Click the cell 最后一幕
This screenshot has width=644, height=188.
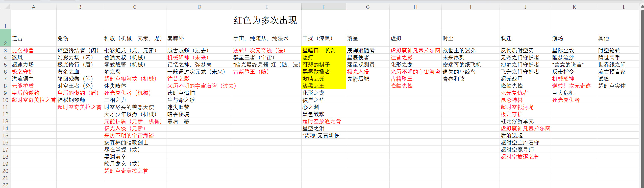199,121
